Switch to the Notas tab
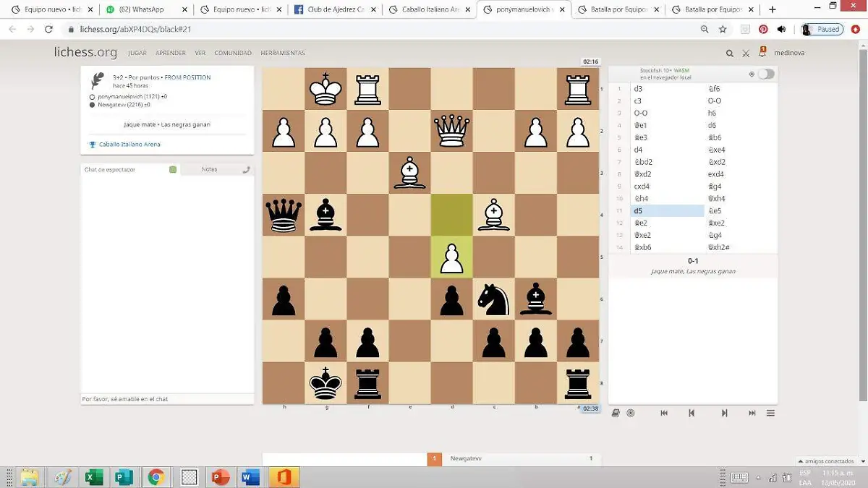Image resolution: width=868 pixels, height=488 pixels. pyautogui.click(x=209, y=168)
